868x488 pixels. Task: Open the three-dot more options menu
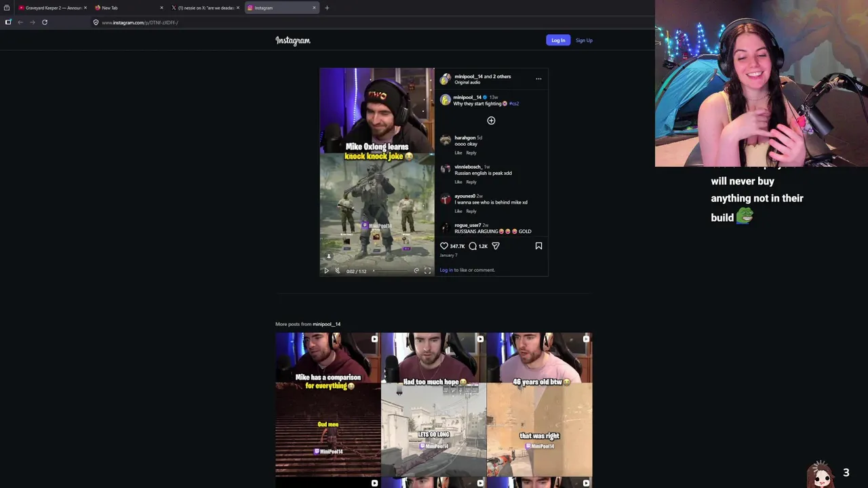[x=538, y=79]
